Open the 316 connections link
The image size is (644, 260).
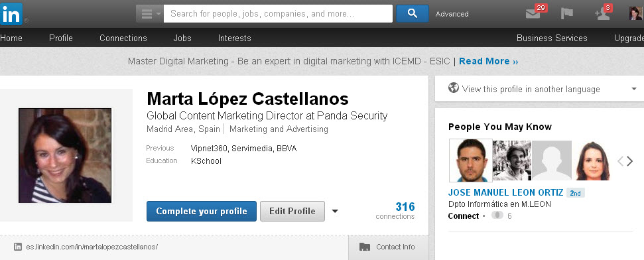click(x=395, y=210)
